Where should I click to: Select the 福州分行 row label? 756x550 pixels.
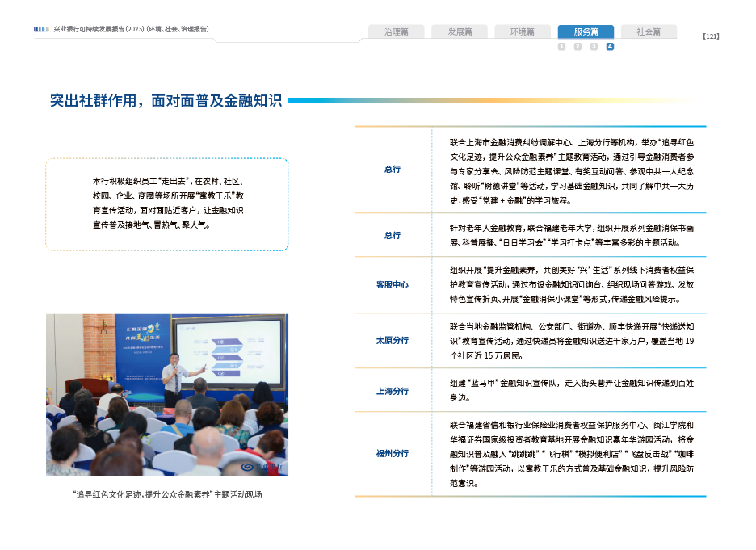click(393, 453)
